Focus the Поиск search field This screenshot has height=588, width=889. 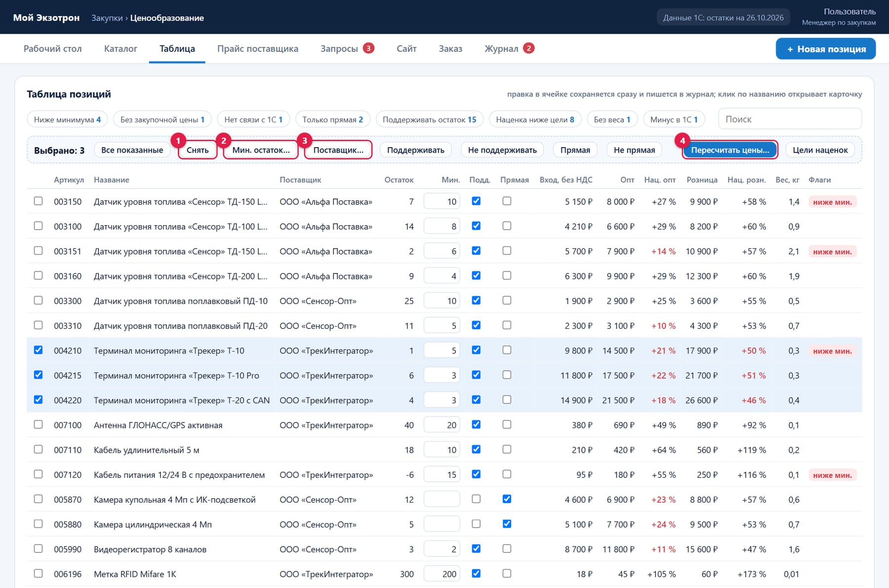(x=790, y=119)
